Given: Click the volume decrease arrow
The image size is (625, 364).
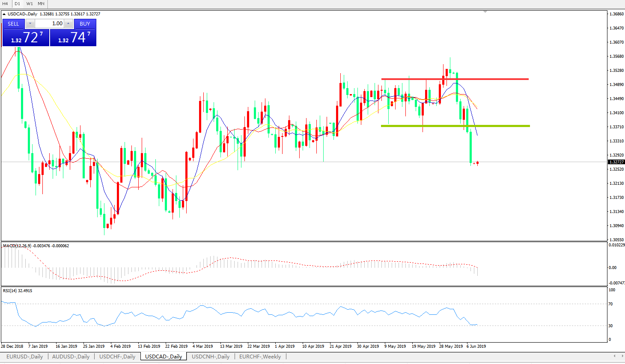Looking at the screenshot, I should point(30,24).
